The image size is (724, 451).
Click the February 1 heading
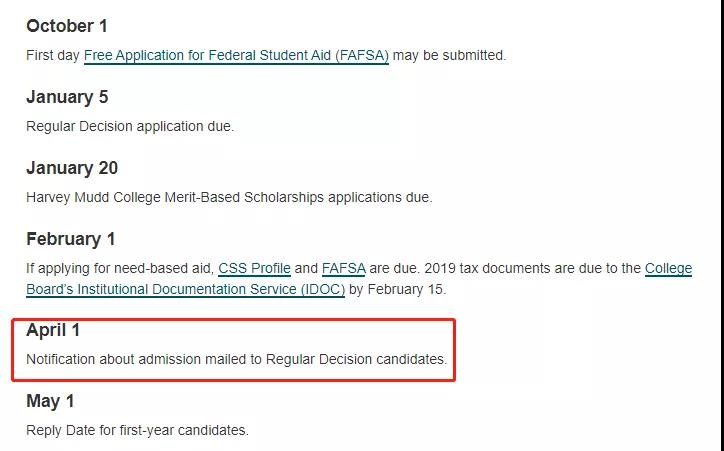(x=71, y=239)
